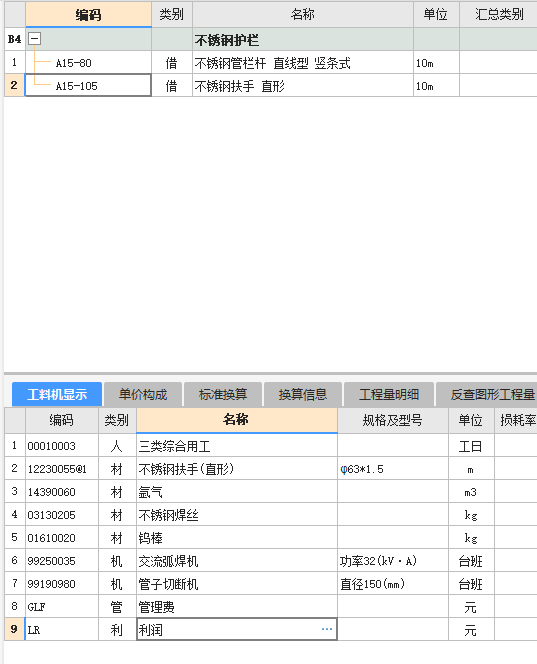The height and width of the screenshot is (664, 537).
Task: Select the 10m unit cell of A15-105
Action: [x=436, y=86]
